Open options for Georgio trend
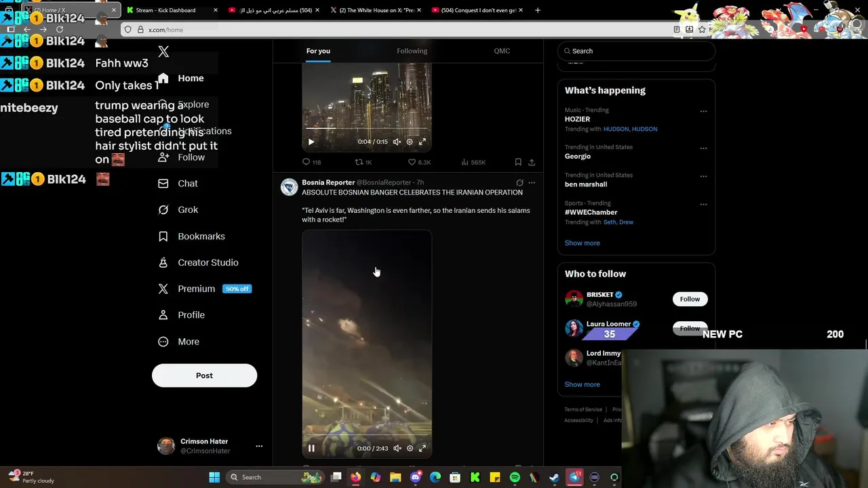This screenshot has height=488, width=868. [x=703, y=148]
